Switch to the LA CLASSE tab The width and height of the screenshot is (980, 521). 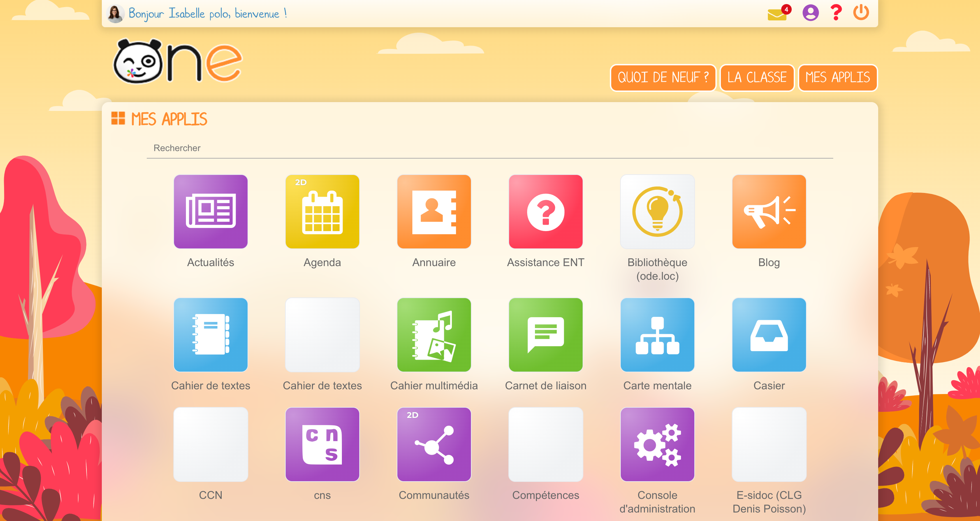click(x=757, y=78)
